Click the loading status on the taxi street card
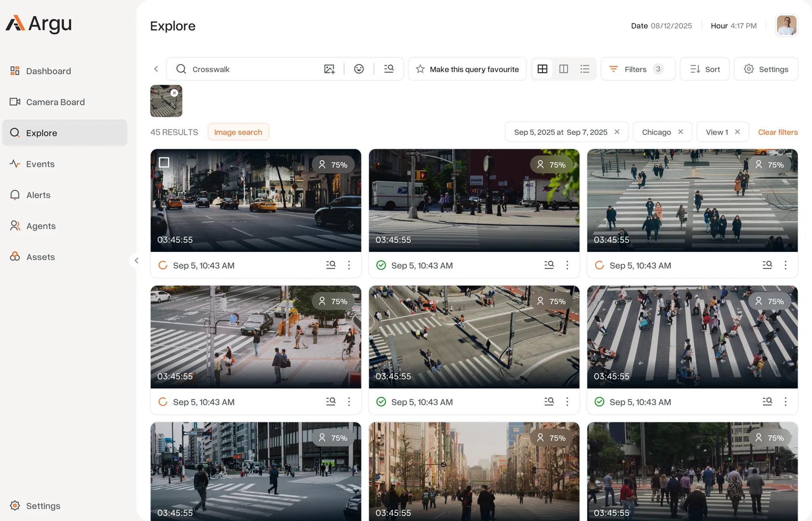The image size is (812, 521). point(163,265)
